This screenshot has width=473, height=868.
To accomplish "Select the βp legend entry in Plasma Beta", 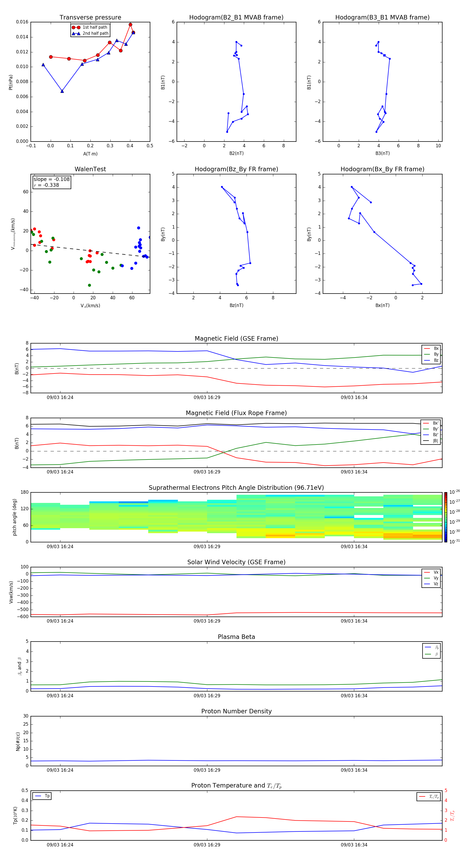I will click(x=432, y=647).
